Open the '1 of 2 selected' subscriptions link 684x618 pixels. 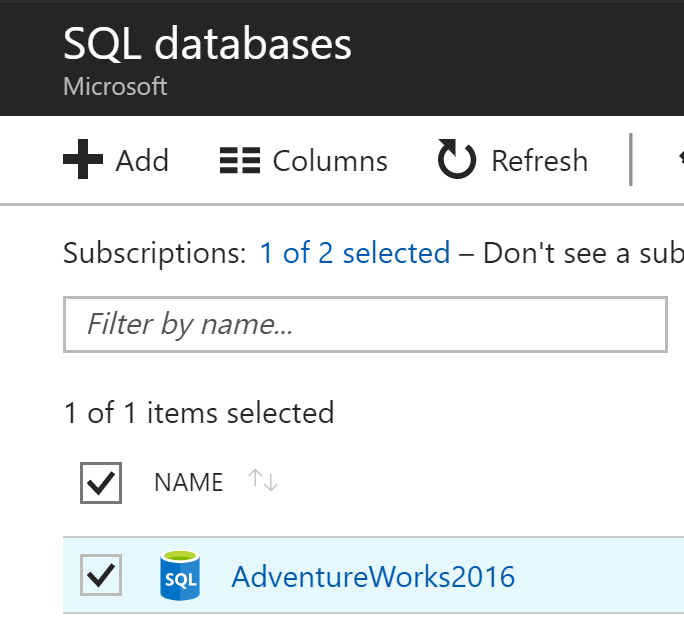coord(355,253)
